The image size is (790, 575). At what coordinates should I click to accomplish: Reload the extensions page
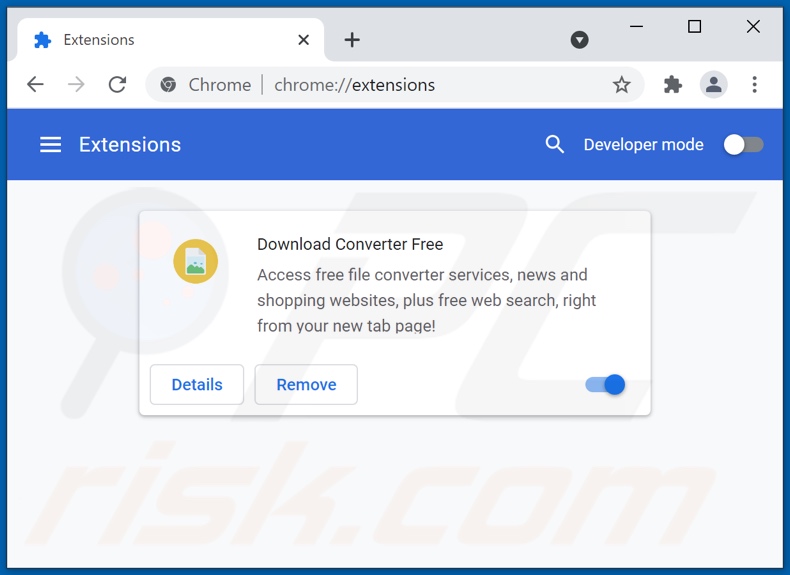click(117, 85)
